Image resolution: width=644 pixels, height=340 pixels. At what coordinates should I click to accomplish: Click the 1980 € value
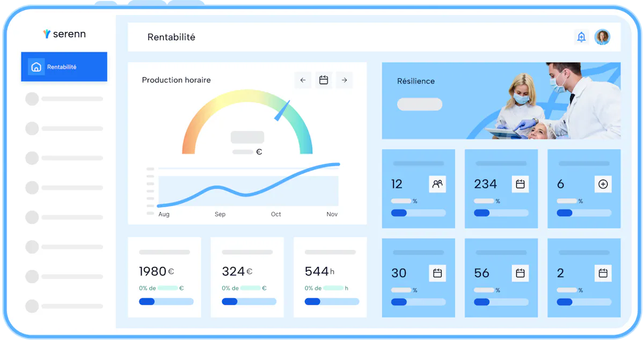tap(157, 271)
